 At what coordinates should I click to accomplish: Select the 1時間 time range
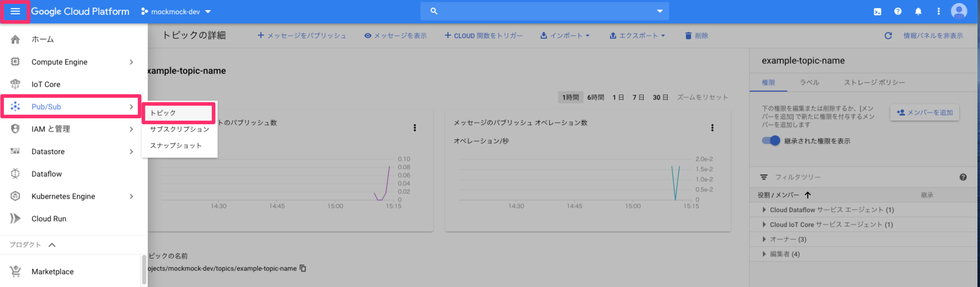[570, 97]
